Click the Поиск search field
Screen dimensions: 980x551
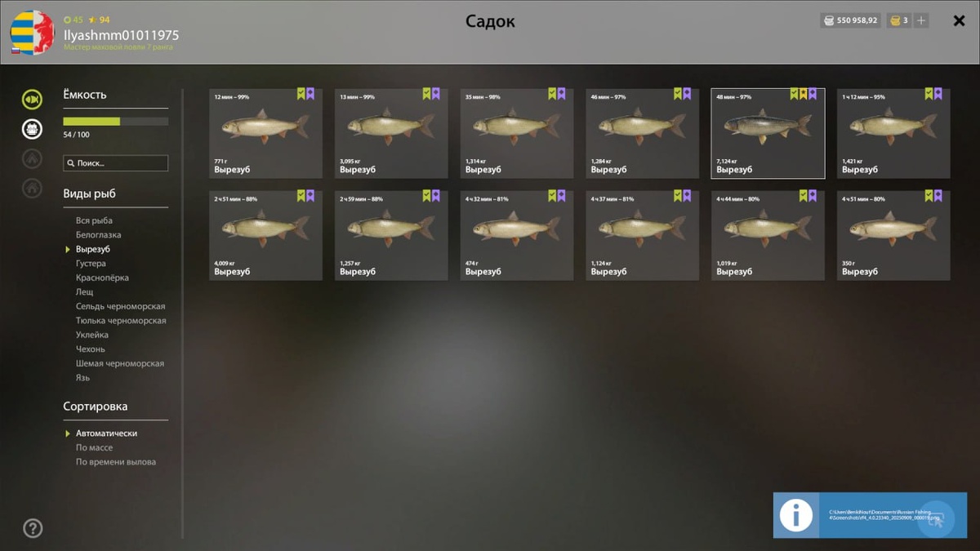tap(116, 163)
